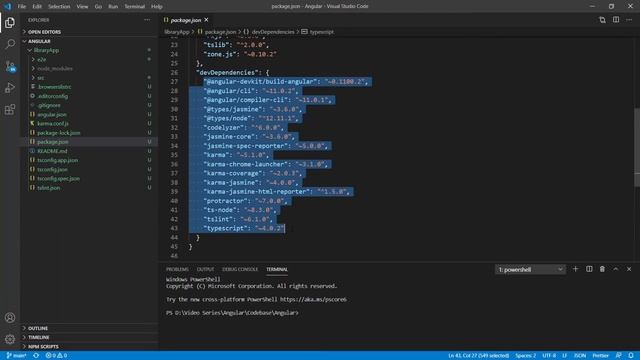Expand the src folder
Screen dimensions: 640x360
coord(89,78)
